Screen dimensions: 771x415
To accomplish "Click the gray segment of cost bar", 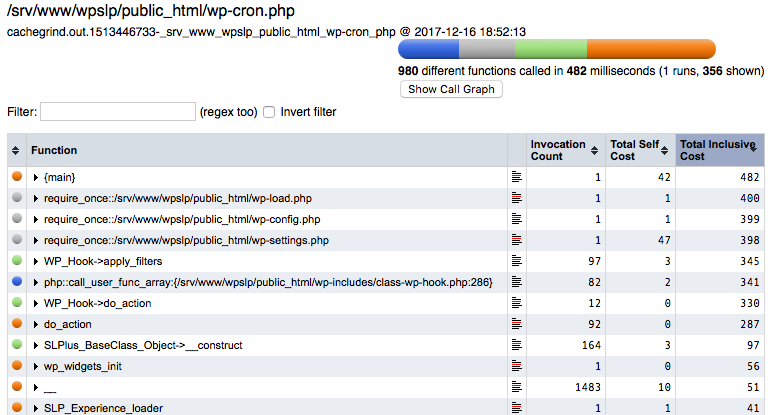I will point(487,49).
